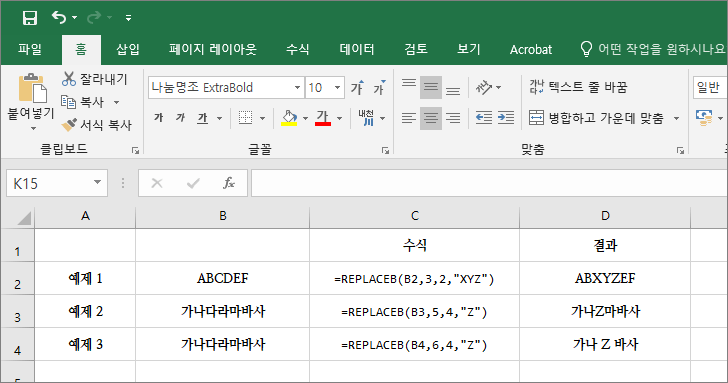
Task: Expand underline style dropdown arrow
Action: click(219, 118)
